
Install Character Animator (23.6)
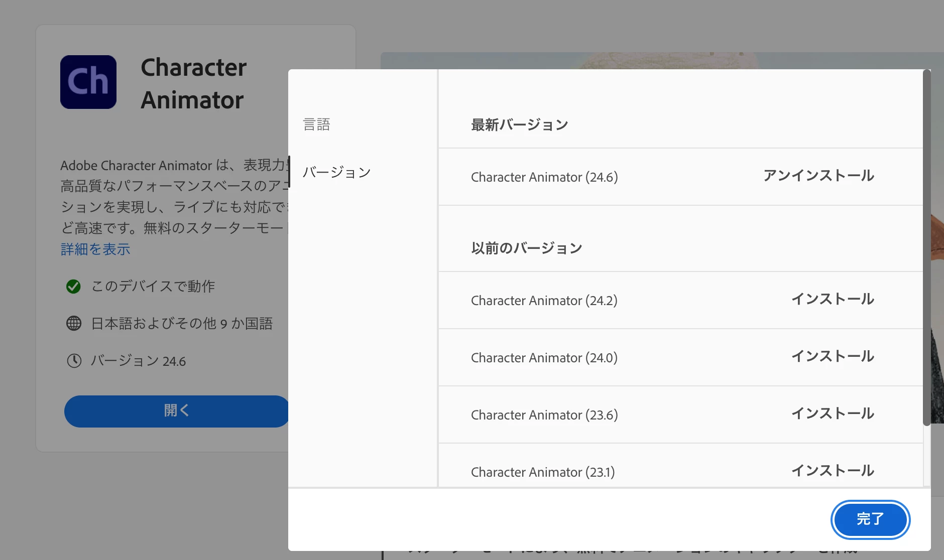[833, 413]
